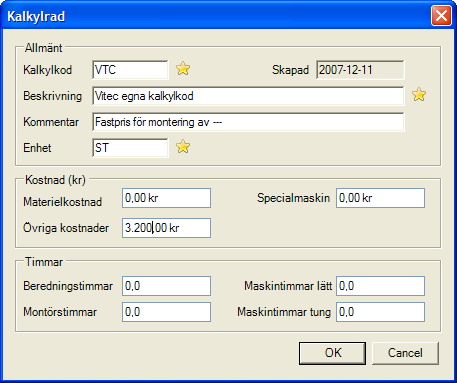Click into the Kommentar field
457x383 pixels.
[x=248, y=122]
